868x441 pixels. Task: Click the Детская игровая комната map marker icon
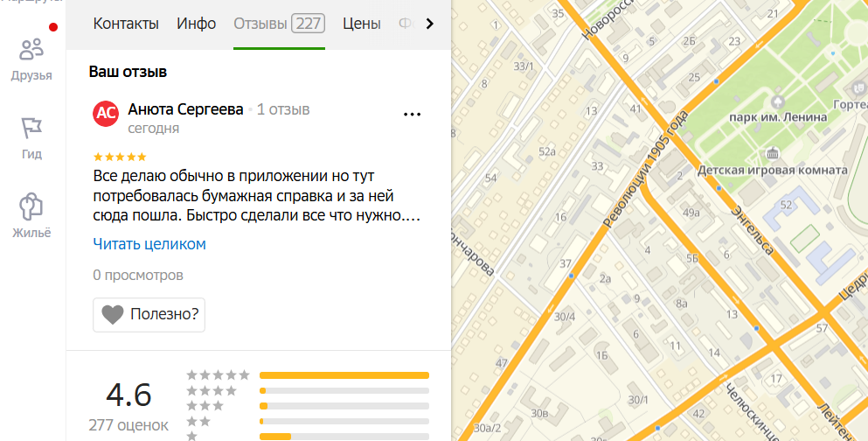click(772, 153)
